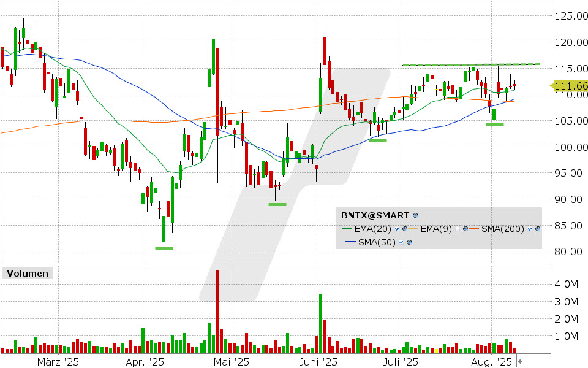
Task: Click the green support marker under the August low
Action: 495,124
